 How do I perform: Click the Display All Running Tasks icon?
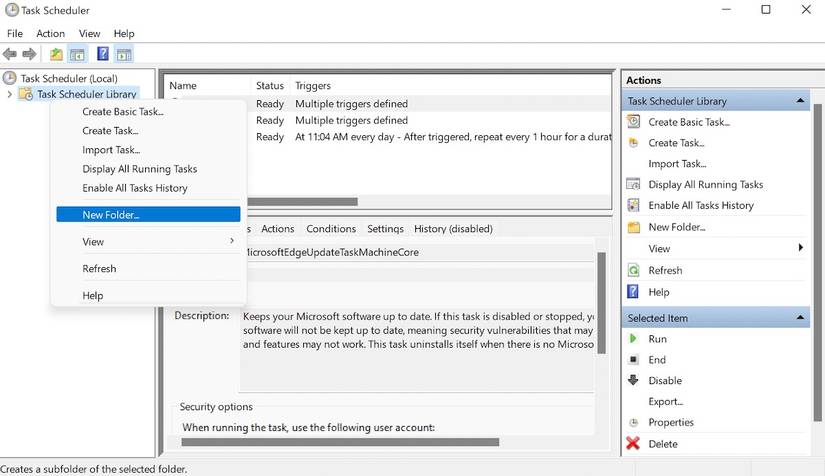633,184
